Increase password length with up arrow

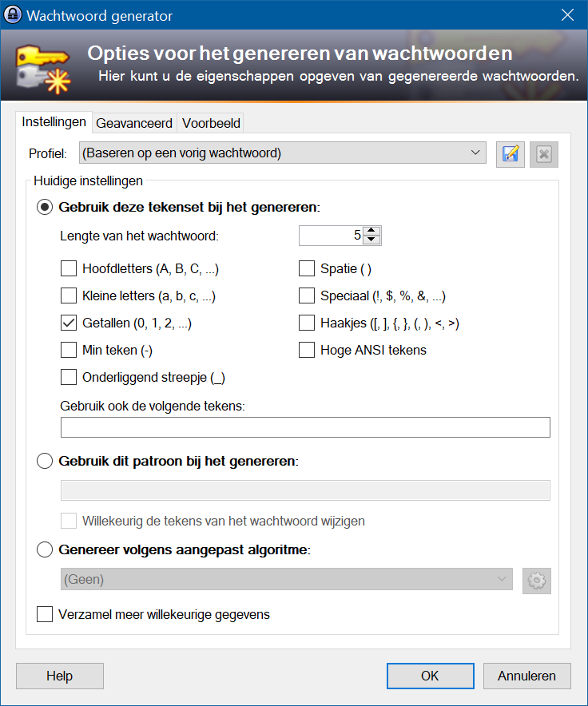371,231
